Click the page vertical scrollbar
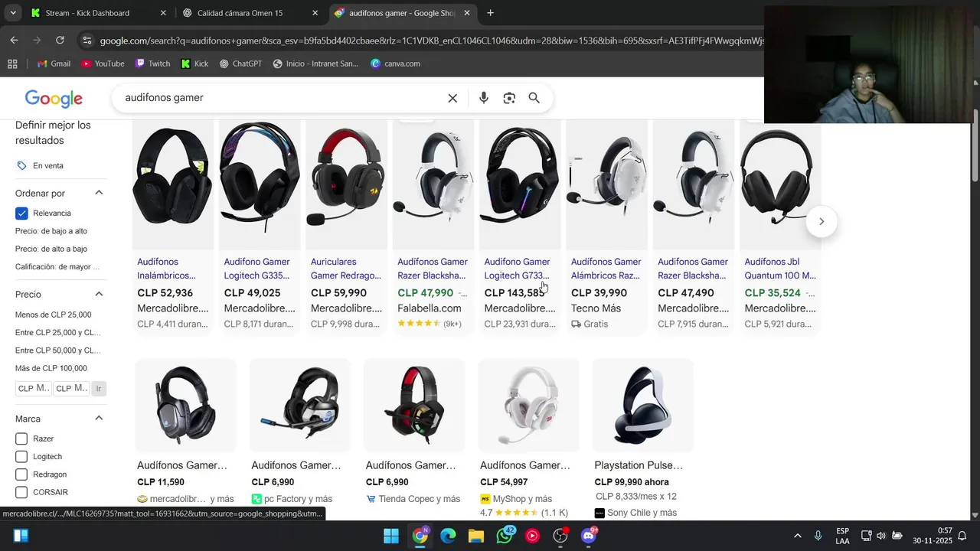 pyautogui.click(x=975, y=145)
